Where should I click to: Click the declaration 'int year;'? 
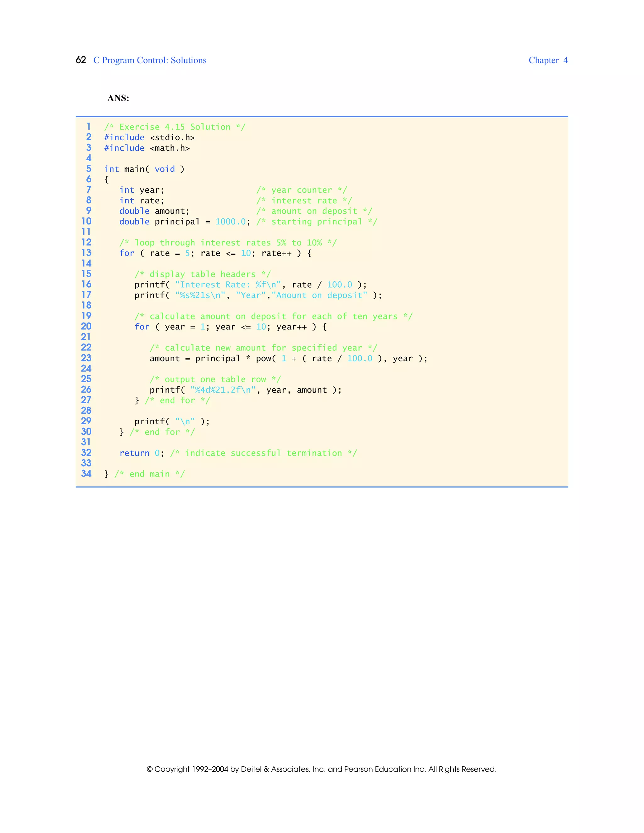coord(142,190)
